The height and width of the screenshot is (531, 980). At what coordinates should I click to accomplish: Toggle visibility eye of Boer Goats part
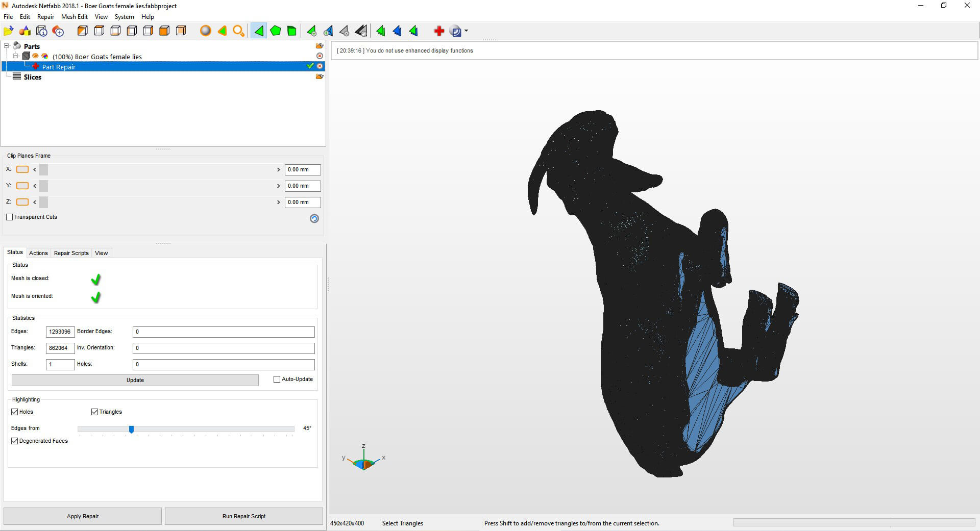pyautogui.click(x=35, y=56)
